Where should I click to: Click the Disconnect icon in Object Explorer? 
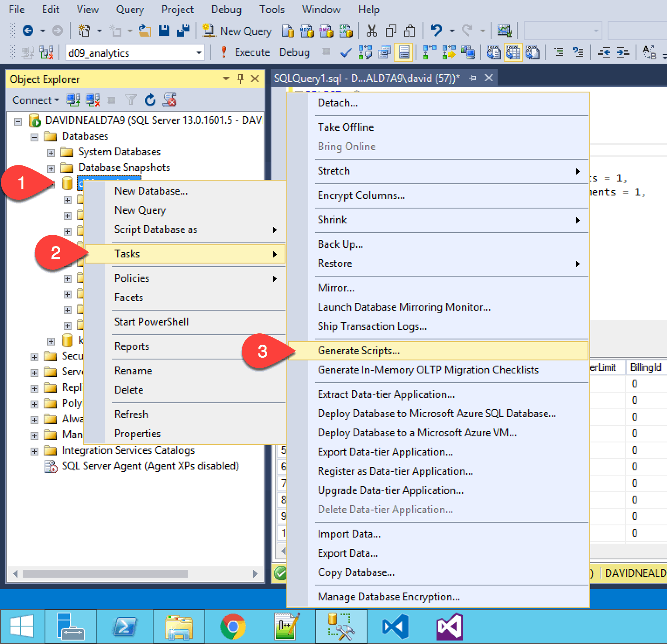click(93, 100)
